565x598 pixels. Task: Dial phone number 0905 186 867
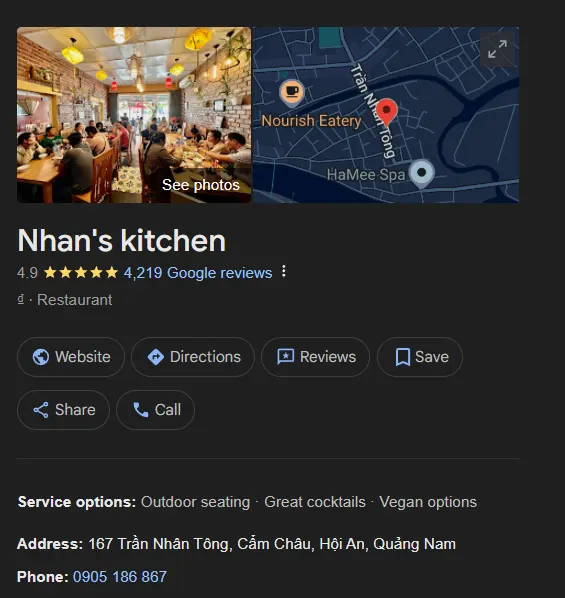point(120,577)
